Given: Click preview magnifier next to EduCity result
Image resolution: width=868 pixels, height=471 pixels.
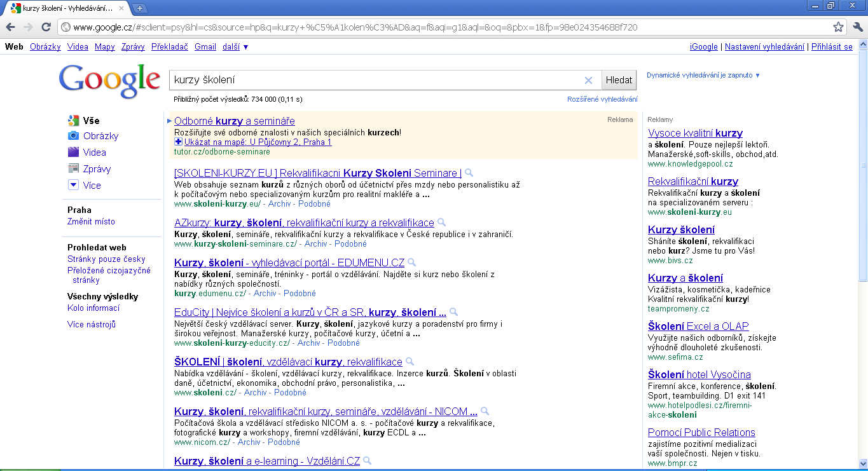Looking at the screenshot, I should point(453,312).
